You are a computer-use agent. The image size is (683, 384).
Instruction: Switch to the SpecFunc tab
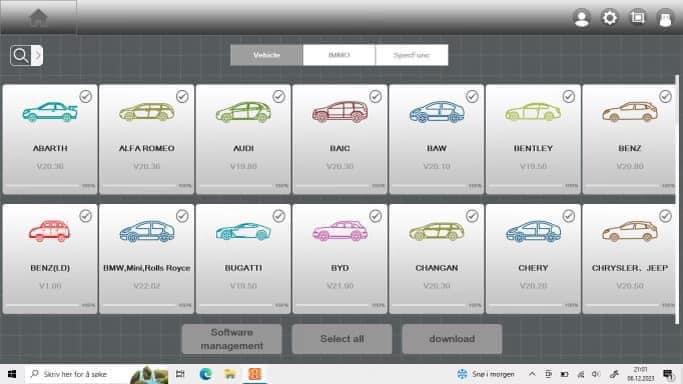click(x=412, y=55)
